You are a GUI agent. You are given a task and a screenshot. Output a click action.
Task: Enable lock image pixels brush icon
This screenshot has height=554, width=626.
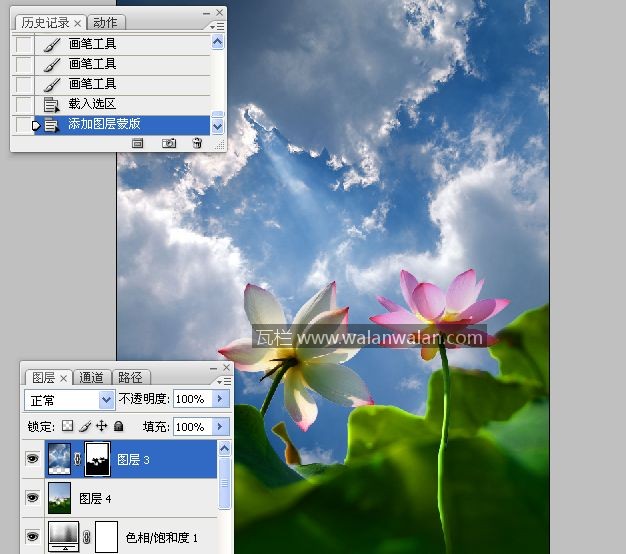pos(85,426)
